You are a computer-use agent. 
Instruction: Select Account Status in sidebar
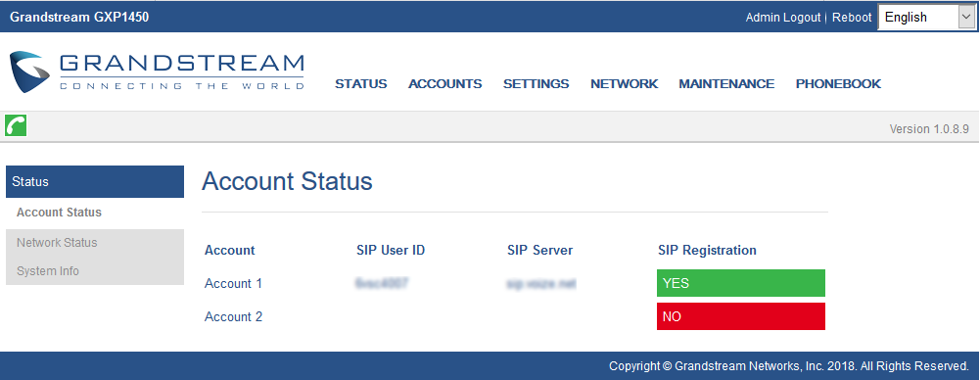(59, 213)
